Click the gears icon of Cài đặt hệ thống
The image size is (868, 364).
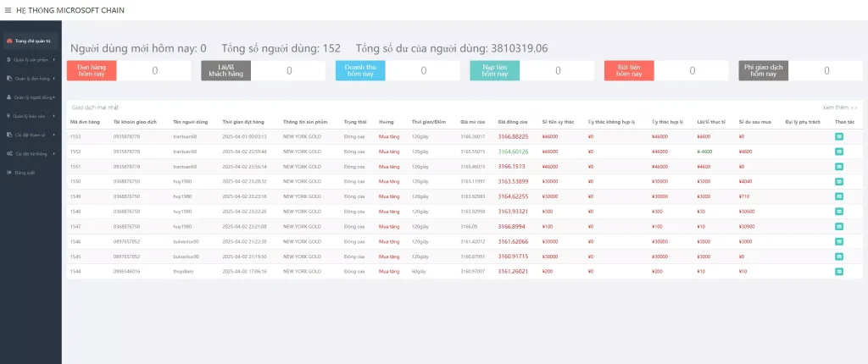[9, 154]
